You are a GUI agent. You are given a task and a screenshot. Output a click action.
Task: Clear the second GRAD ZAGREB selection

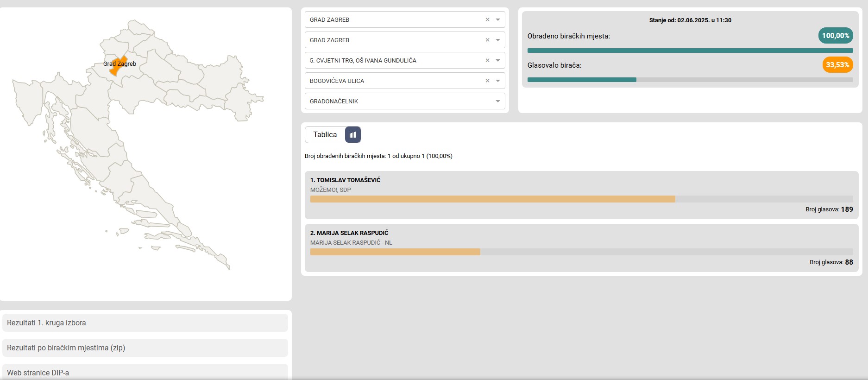[487, 40]
